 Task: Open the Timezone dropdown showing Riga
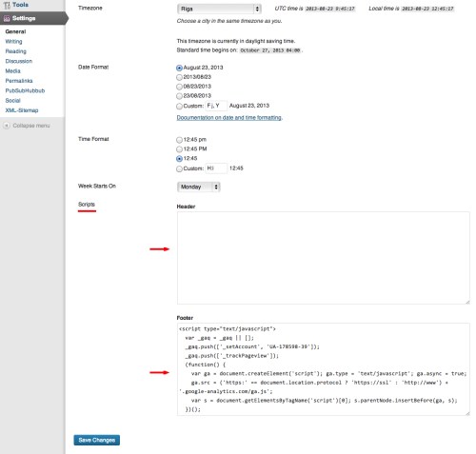tap(219, 9)
